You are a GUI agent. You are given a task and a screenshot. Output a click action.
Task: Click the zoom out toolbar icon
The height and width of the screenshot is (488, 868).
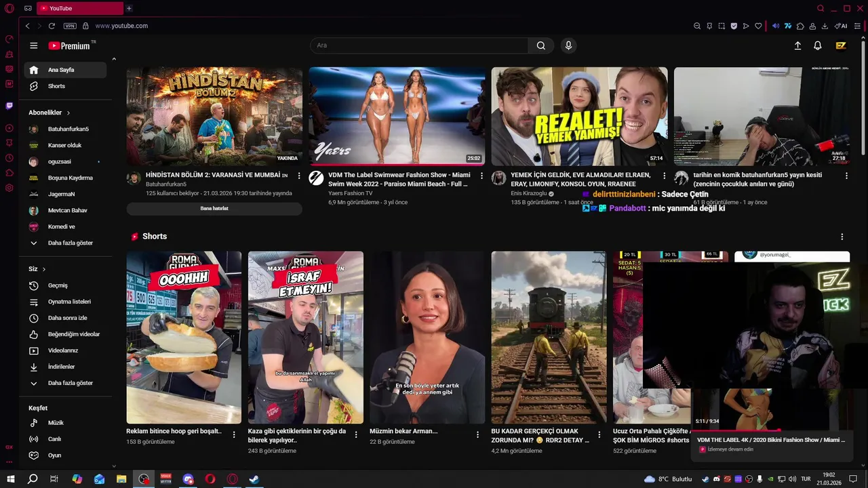coord(697,26)
